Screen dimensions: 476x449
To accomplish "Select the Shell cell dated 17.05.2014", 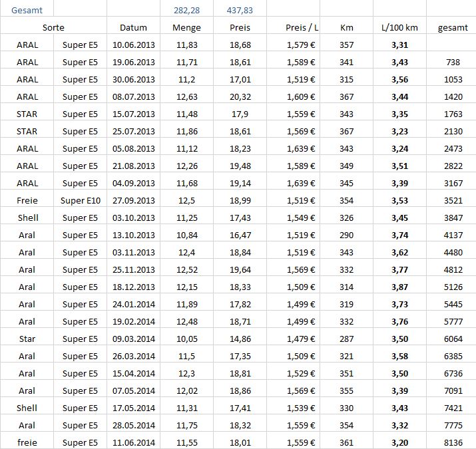I will pyautogui.click(x=27, y=408).
